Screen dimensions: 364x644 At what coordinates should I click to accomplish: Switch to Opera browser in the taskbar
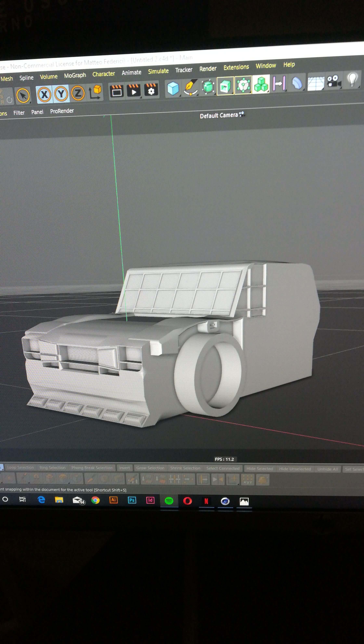click(x=188, y=501)
